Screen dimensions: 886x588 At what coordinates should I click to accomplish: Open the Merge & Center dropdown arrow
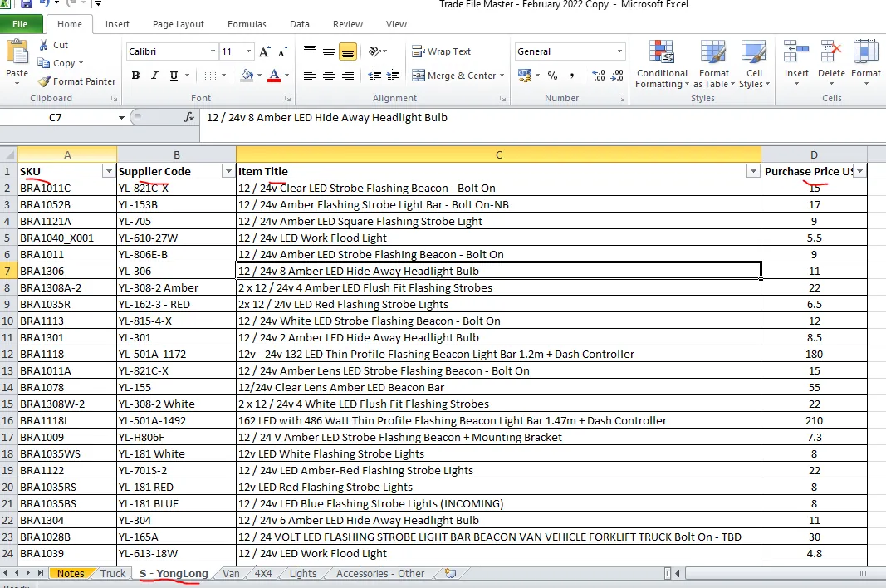coord(502,76)
